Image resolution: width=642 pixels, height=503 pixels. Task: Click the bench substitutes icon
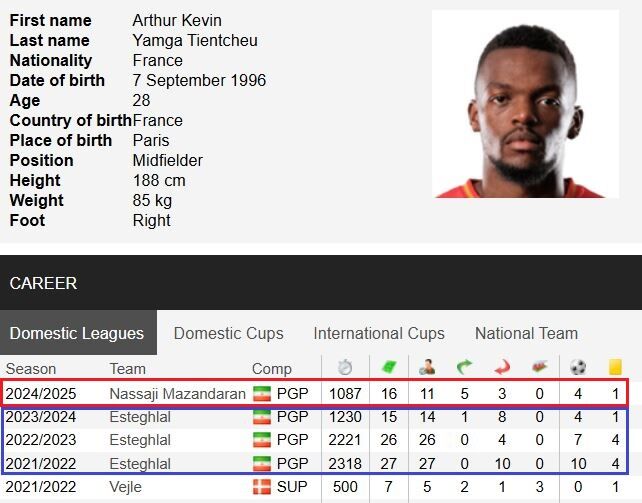540,367
